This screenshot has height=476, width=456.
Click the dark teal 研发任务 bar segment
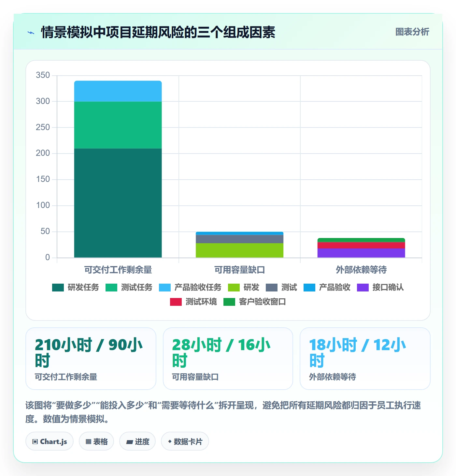(118, 203)
